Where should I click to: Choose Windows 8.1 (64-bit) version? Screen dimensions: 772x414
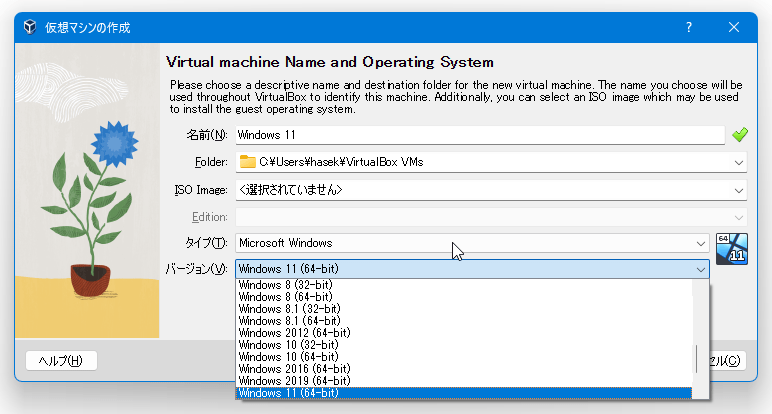[464, 321]
